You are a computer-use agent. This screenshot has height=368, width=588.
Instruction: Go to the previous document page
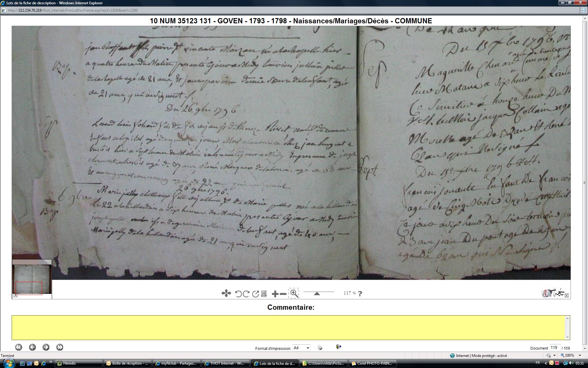tap(32, 347)
